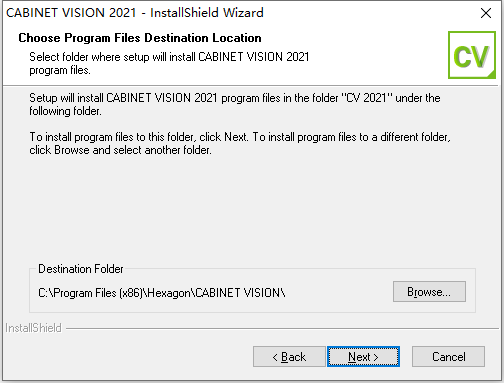504x383 pixels.
Task: Click the Setup will install paragraph text
Action: 235,104
